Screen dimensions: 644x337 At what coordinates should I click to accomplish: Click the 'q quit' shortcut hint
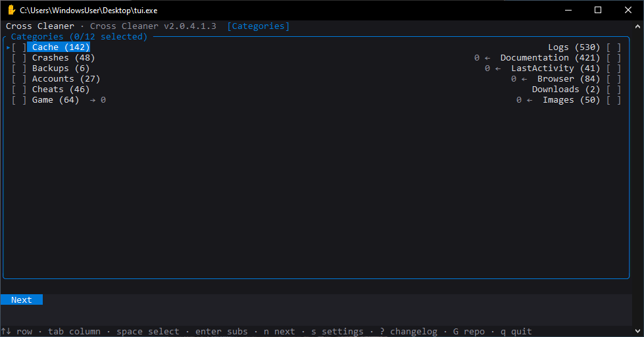[516, 331]
